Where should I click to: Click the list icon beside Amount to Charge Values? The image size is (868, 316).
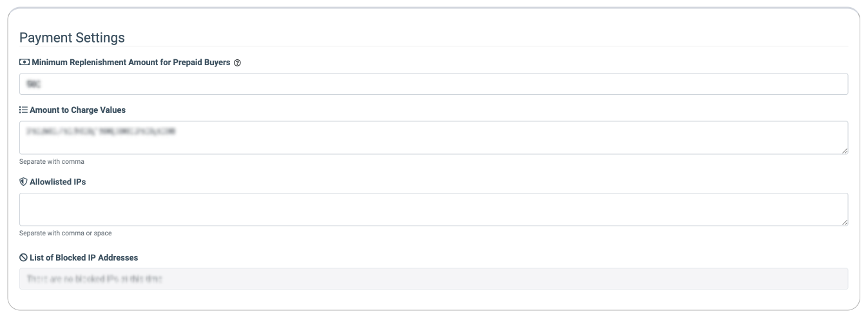[24, 110]
